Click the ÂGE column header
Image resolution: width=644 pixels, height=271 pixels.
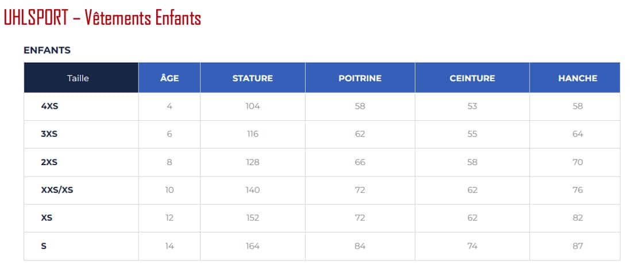point(169,78)
